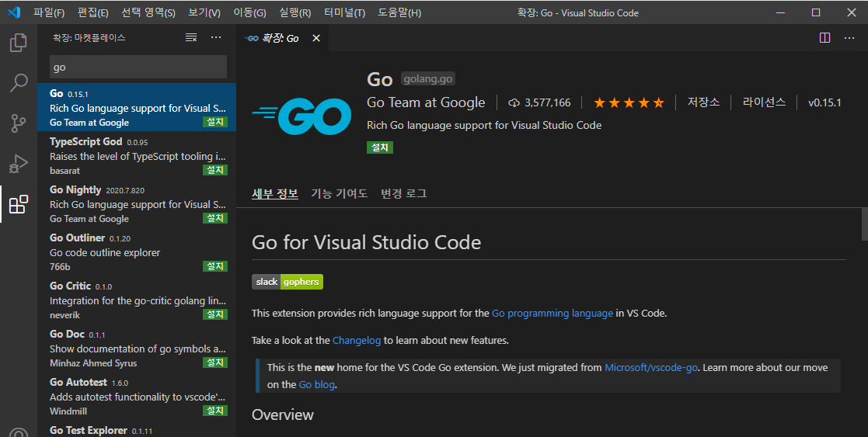Open the 저장소 repository link
868x437 pixels.
coord(703,102)
